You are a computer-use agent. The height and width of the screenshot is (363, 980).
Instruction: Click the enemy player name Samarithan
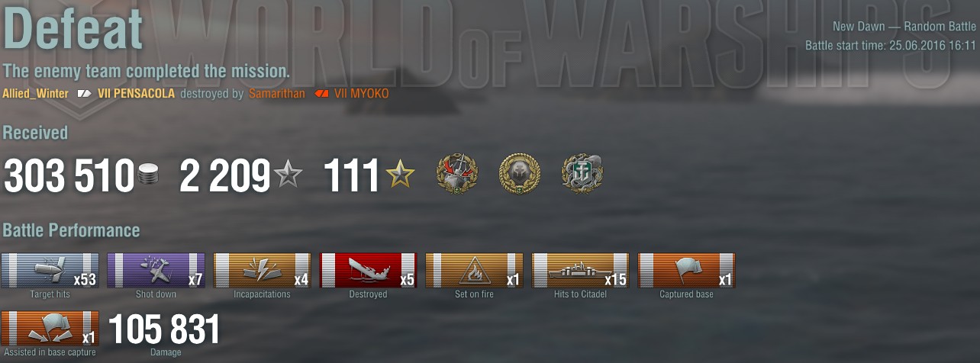276,94
